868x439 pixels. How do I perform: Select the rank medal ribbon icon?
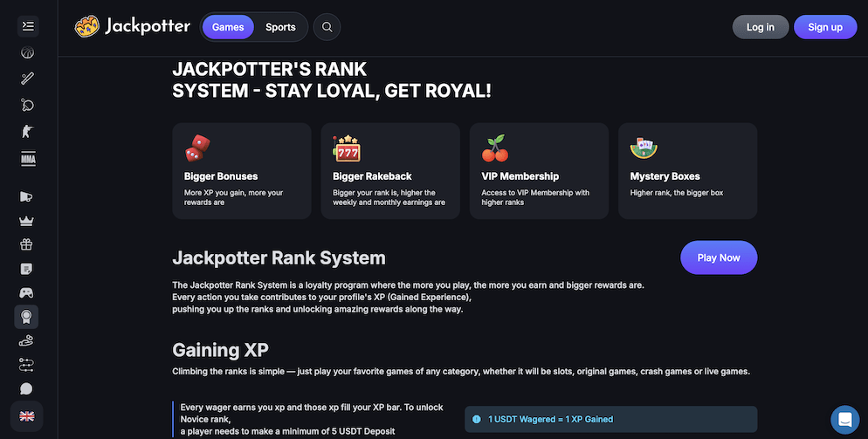tap(27, 316)
